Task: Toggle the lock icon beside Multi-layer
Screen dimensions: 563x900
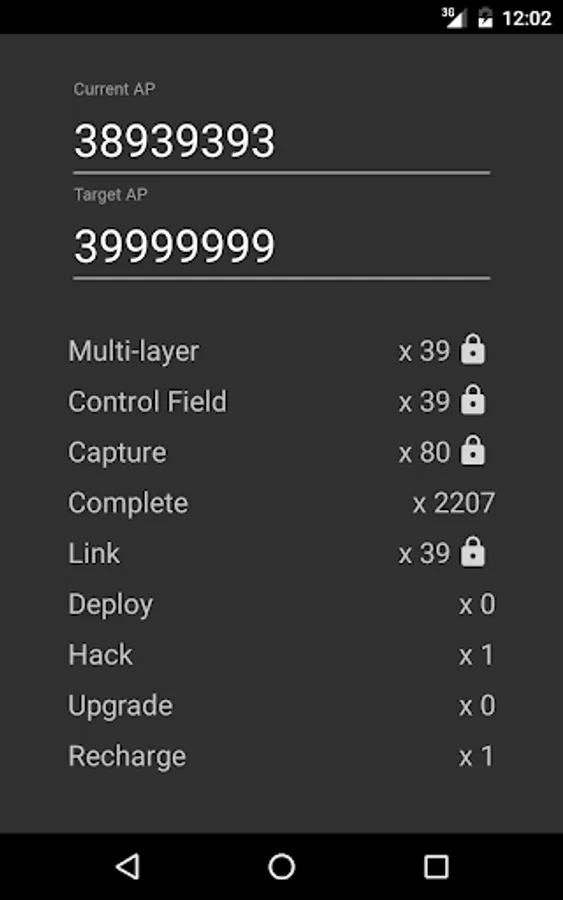Action: tap(473, 350)
